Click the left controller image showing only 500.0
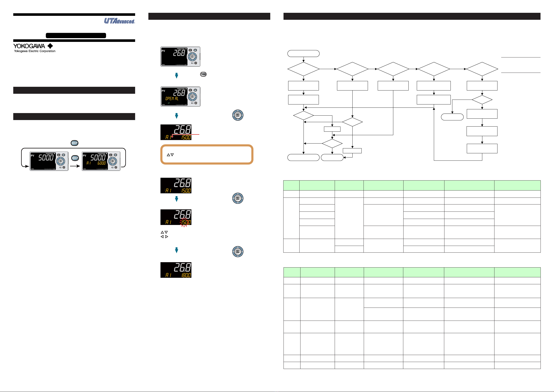 point(49,161)
